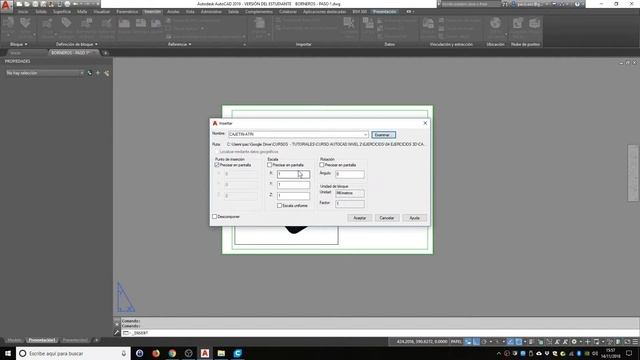Image resolution: width=640 pixels, height=360 pixels.
Task: Switch to the Anotar ribbon tab
Action: point(173,12)
